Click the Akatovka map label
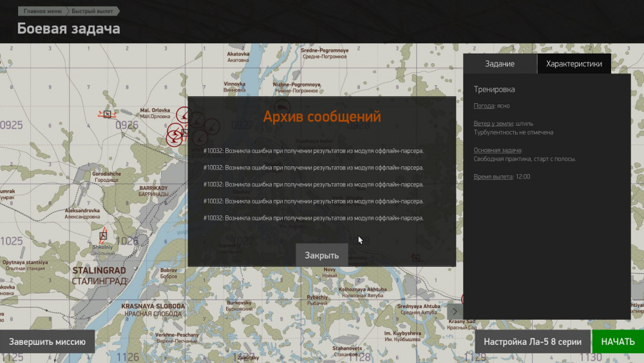This screenshot has height=363, width=644. point(238,54)
